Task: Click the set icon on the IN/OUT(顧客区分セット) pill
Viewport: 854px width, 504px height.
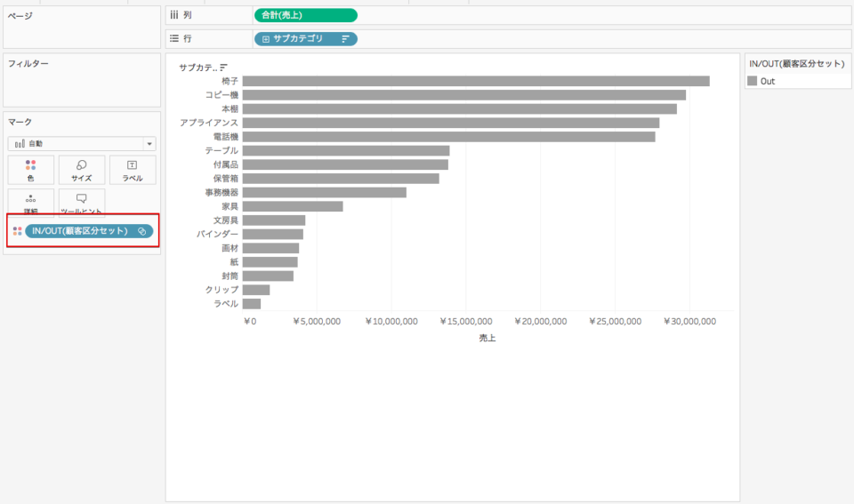Action: pyautogui.click(x=142, y=231)
